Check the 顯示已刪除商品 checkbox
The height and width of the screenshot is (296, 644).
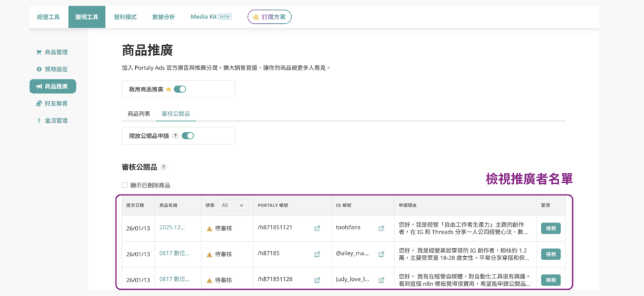coord(125,185)
